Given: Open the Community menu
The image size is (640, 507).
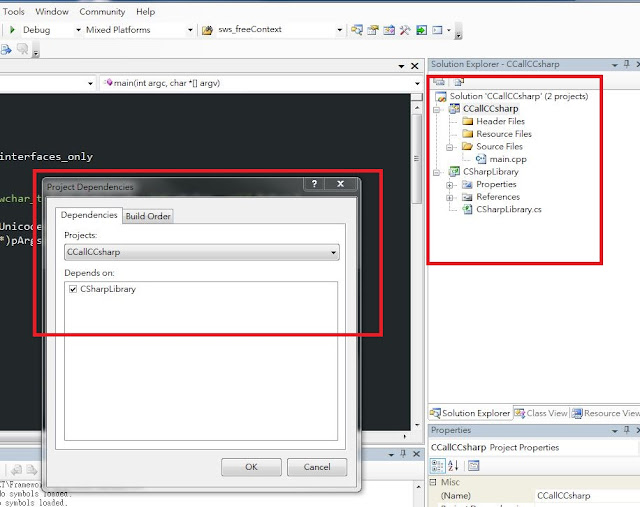Looking at the screenshot, I should (x=102, y=12).
